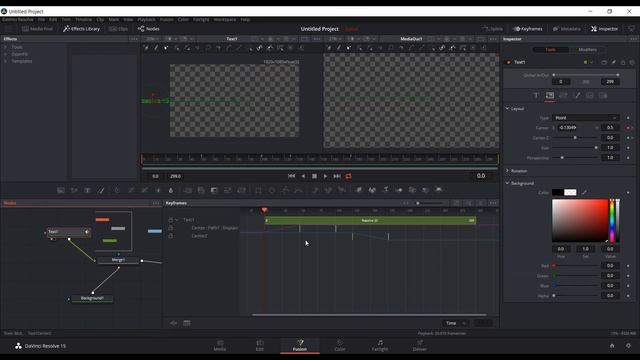Switch to the Modifiers tab in Inspector
640x360 pixels.
point(587,49)
